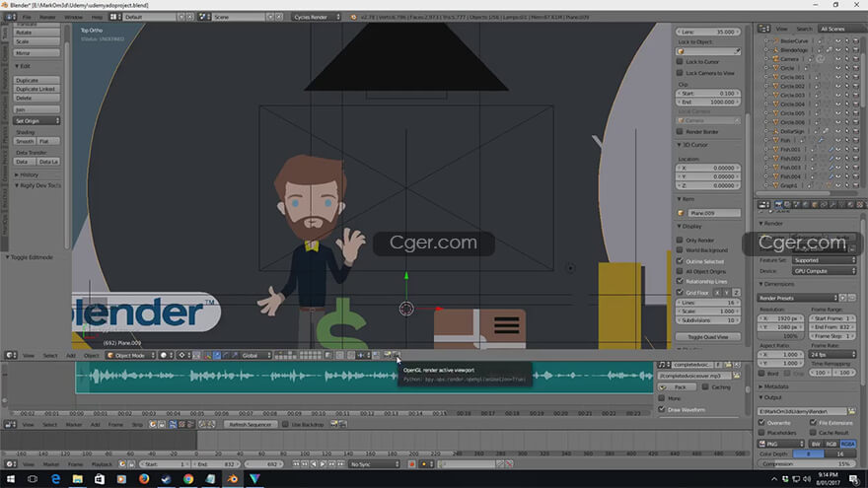868x488 pixels.
Task: Click play animation button in timeline
Action: 323,464
